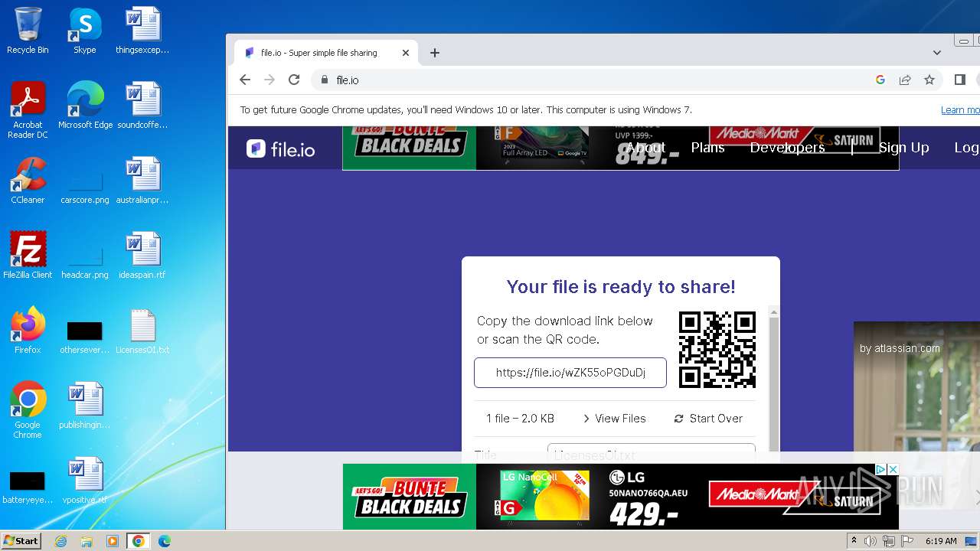Image resolution: width=980 pixels, height=551 pixels.
Task: Launch Skype from the desktop
Action: 85,31
